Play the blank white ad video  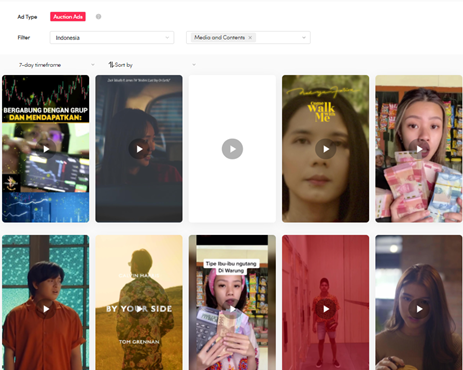(x=232, y=149)
